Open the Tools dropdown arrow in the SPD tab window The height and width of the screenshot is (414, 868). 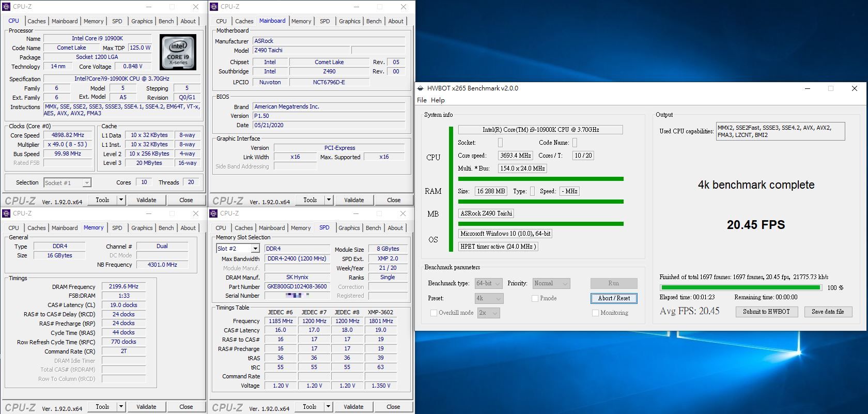pos(328,407)
